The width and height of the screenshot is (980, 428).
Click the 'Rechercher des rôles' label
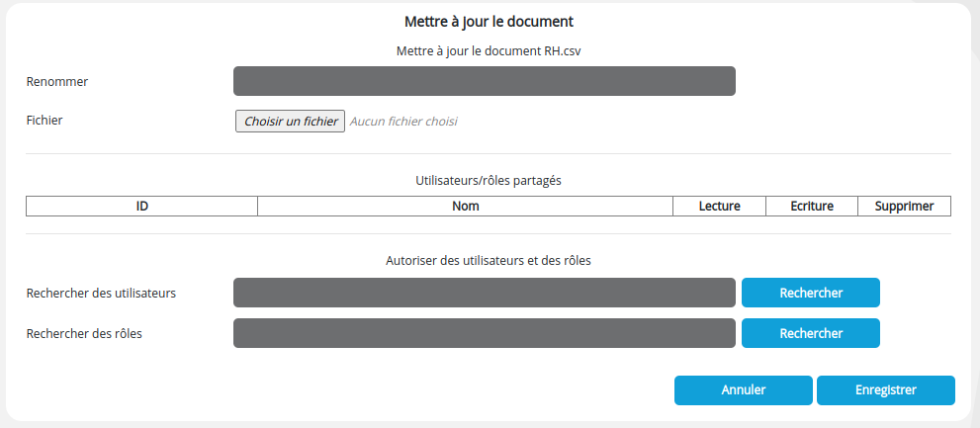(84, 333)
